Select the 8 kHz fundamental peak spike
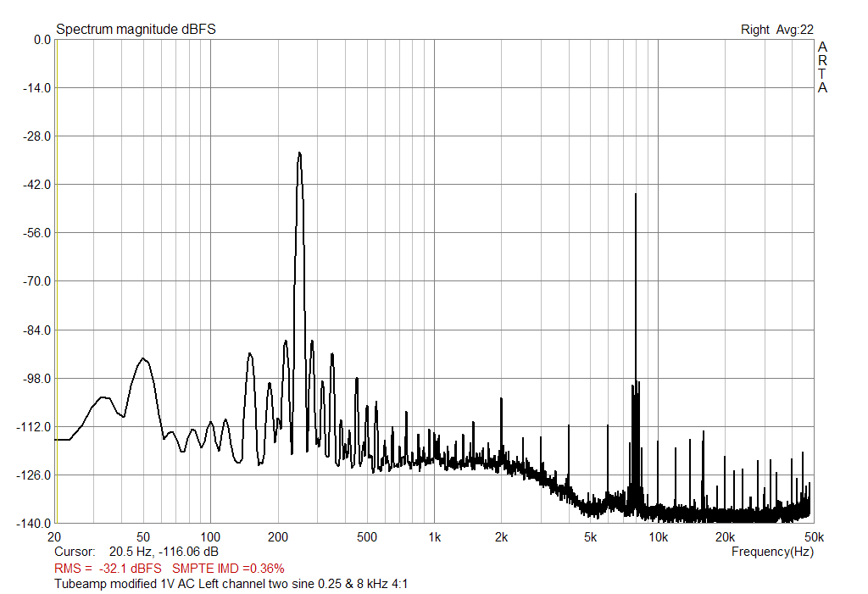The height and width of the screenshot is (594, 868). (x=637, y=254)
